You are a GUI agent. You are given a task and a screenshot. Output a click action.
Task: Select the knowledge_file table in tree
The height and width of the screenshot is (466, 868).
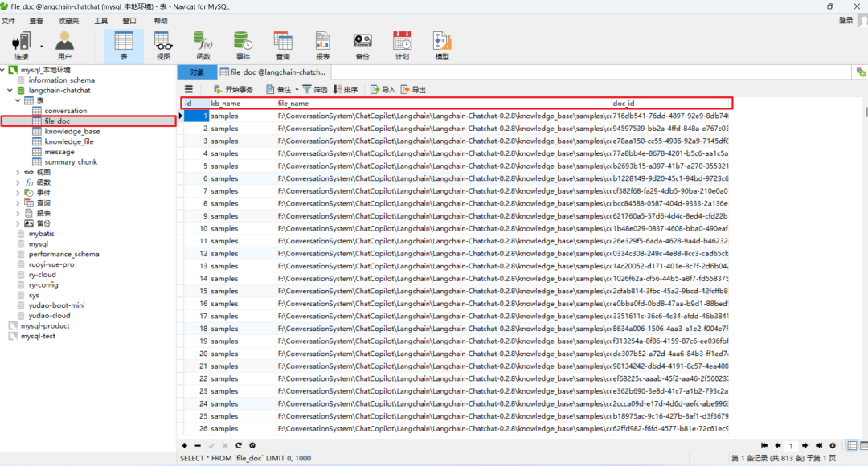tap(68, 141)
